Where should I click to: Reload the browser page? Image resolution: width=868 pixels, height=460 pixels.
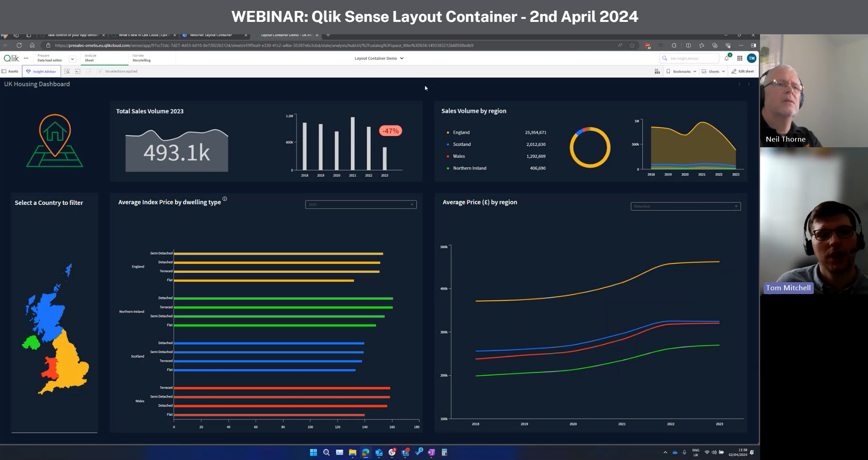(x=19, y=46)
